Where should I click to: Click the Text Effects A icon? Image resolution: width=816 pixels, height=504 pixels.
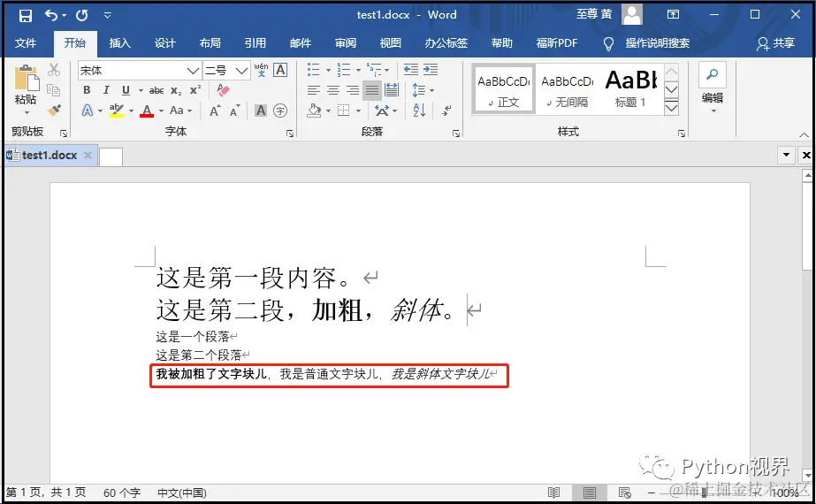click(87, 111)
